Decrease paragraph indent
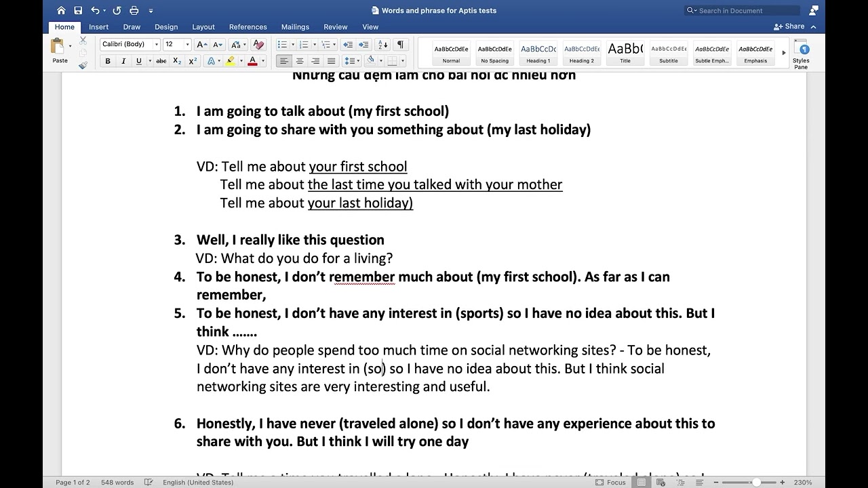This screenshot has width=868, height=488. [349, 44]
